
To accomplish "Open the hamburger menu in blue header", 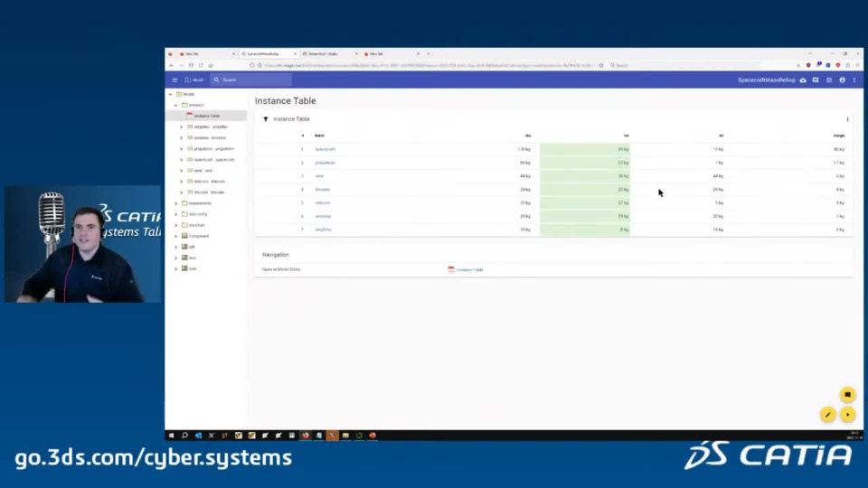I will 175,80.
